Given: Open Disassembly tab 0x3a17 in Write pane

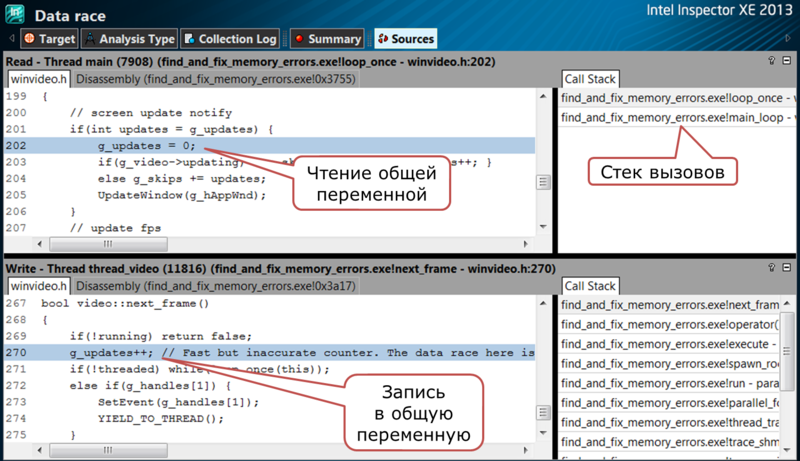Looking at the screenshot, I should pos(216,286).
